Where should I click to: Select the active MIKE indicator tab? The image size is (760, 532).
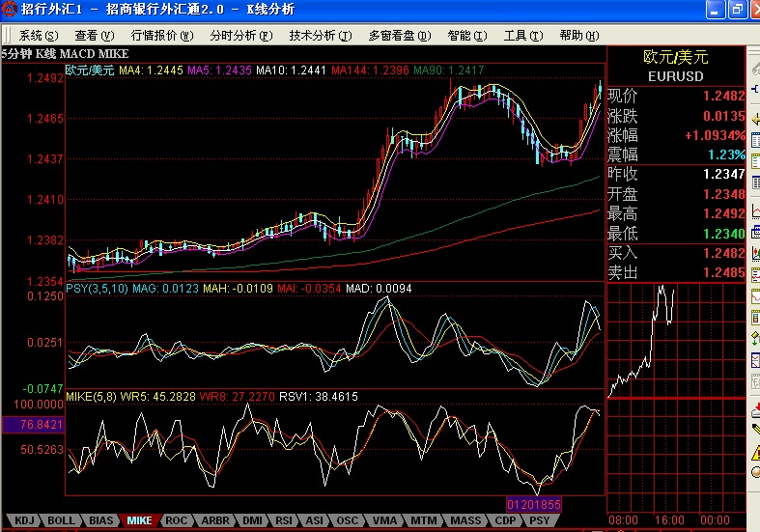pyautogui.click(x=140, y=520)
